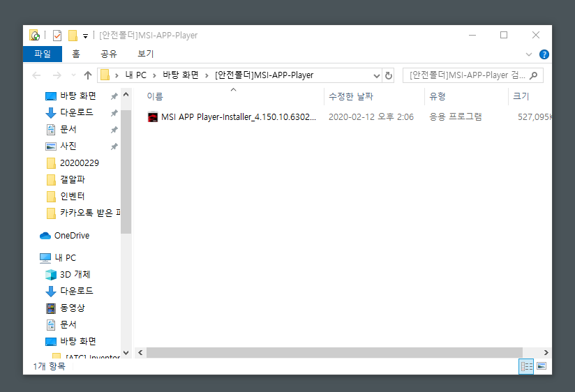Sort by the 이름 column header

155,96
